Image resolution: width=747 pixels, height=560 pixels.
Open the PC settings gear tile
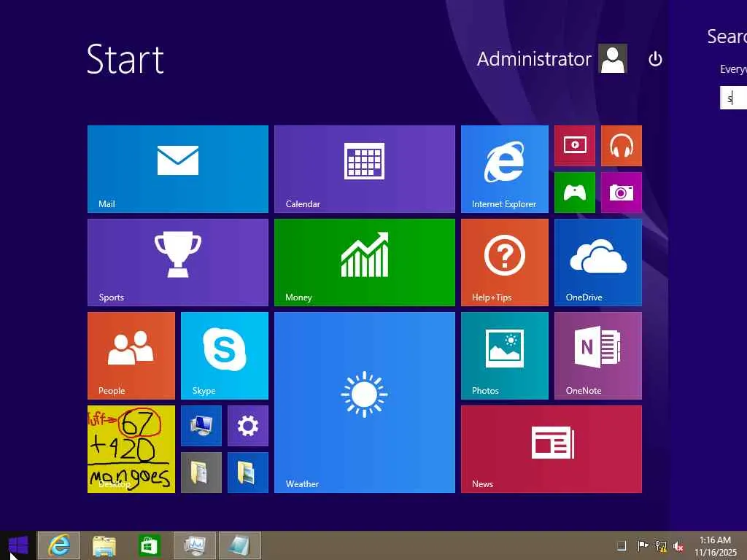248,426
